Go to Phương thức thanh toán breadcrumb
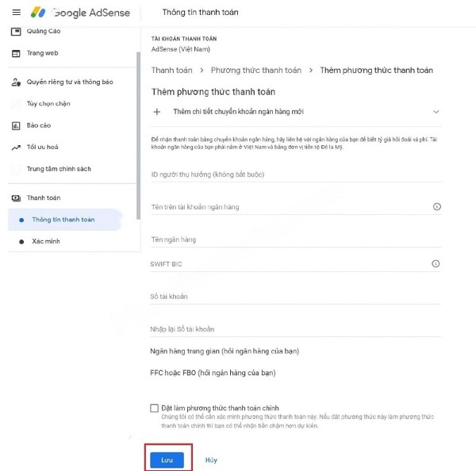476x471 pixels. [x=256, y=71]
